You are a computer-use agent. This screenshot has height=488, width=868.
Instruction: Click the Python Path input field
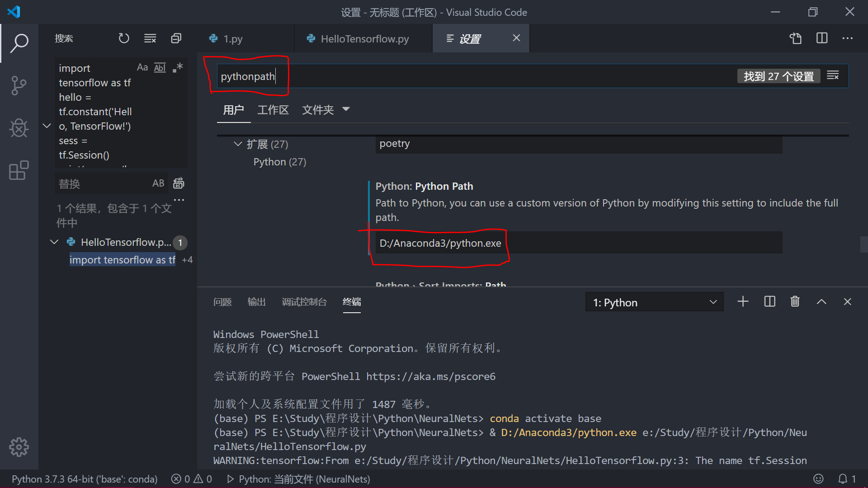tap(579, 243)
